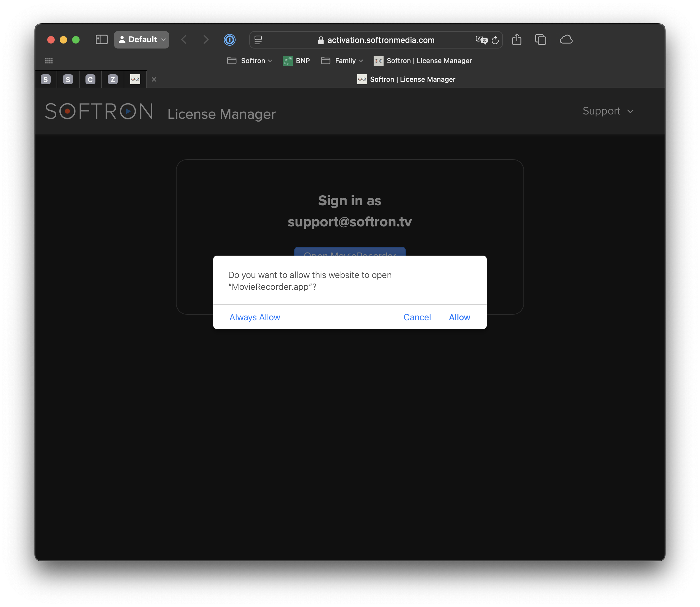Screen dimensions: 700x607
Task: Toggle the Safari sidebar
Action: pyautogui.click(x=101, y=39)
